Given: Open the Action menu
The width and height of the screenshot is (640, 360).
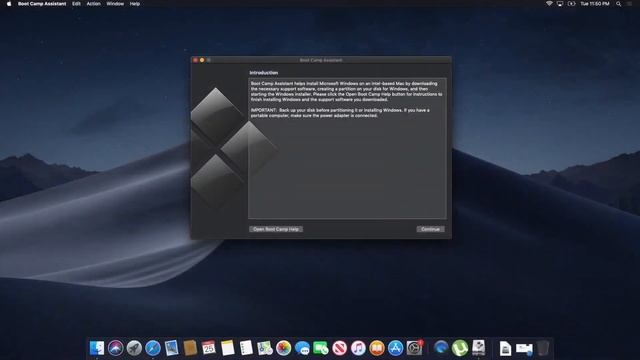Looking at the screenshot, I should [x=93, y=4].
